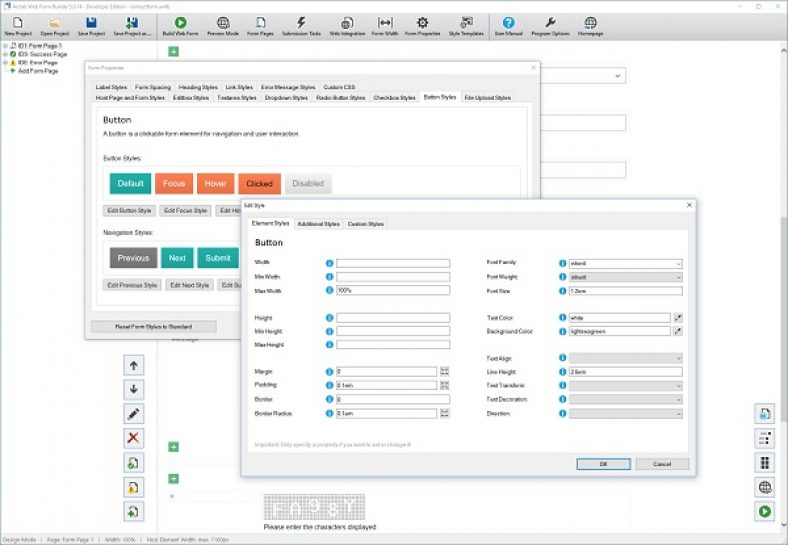Open Submission Tasks lightning icon

301,23
